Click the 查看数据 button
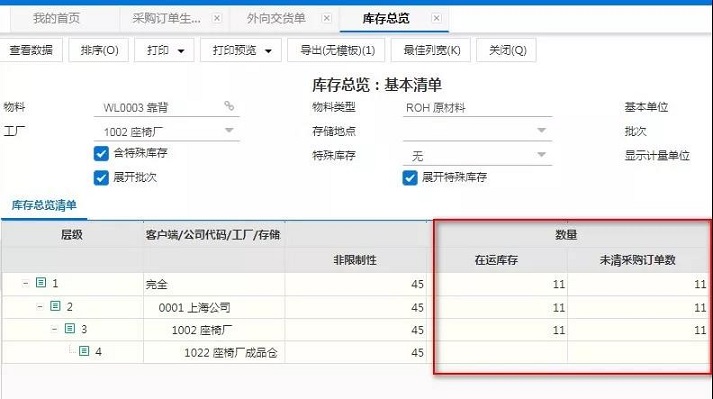Image resolution: width=713 pixels, height=399 pixels. click(31, 50)
